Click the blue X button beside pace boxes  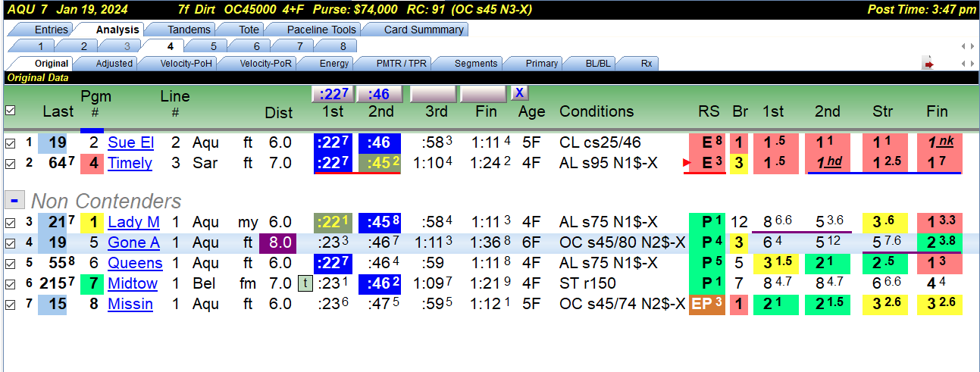point(519,93)
